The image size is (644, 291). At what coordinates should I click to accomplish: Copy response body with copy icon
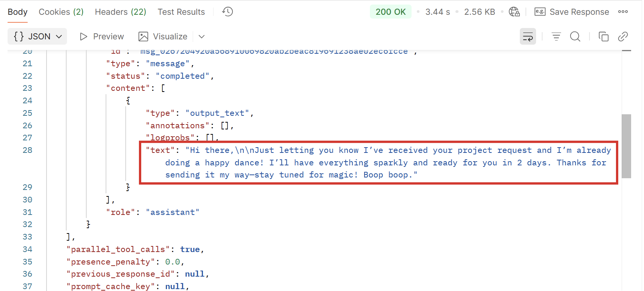click(603, 36)
